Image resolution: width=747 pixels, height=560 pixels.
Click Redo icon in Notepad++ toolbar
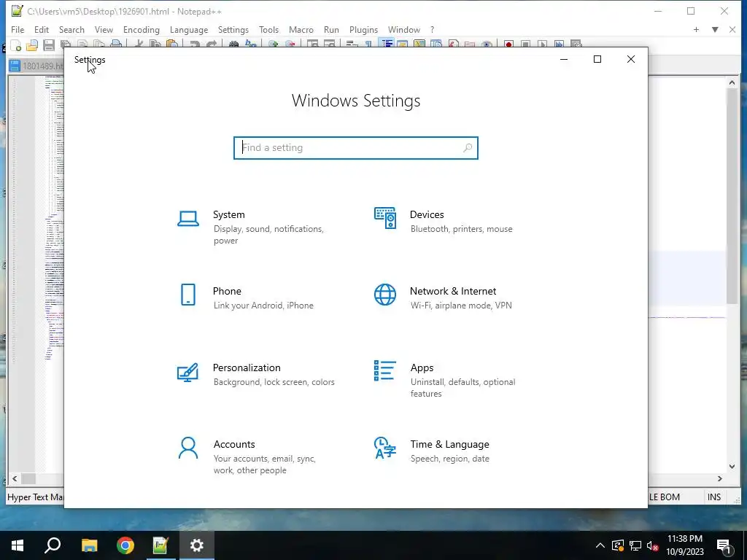212,44
